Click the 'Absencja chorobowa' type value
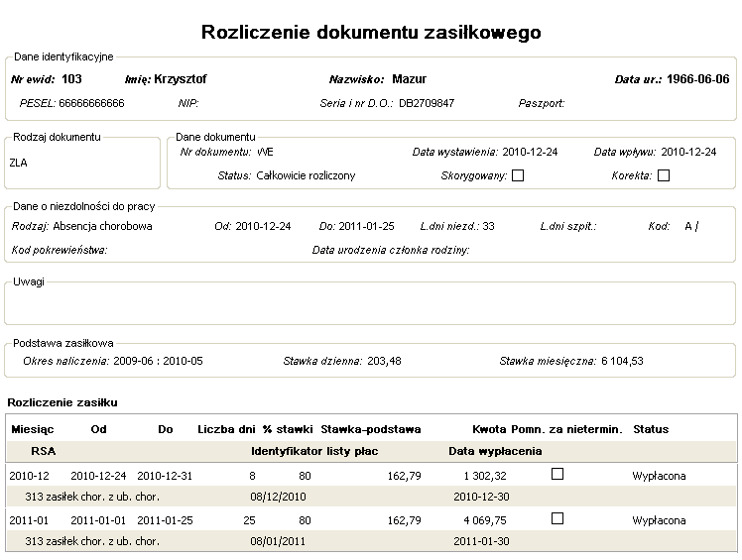Viewport: 742px width, 560px height. point(103,226)
